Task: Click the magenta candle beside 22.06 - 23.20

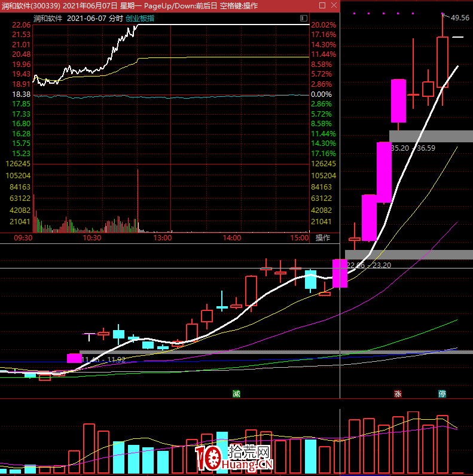Action: [340, 273]
